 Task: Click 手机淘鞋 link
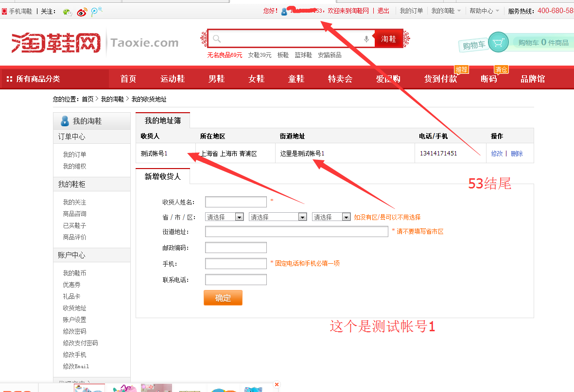[20, 11]
